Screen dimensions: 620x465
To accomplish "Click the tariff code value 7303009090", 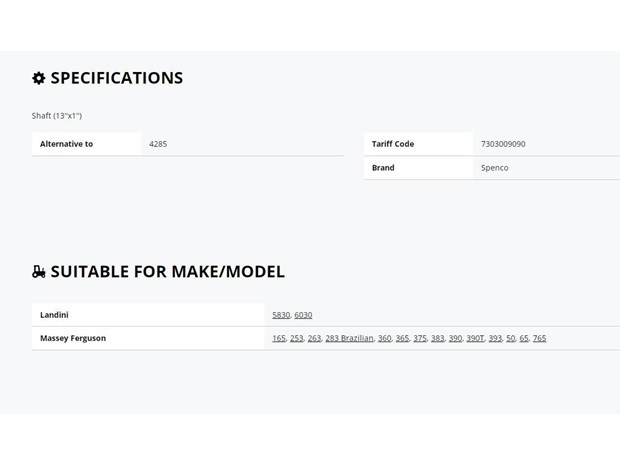I will click(x=503, y=144).
